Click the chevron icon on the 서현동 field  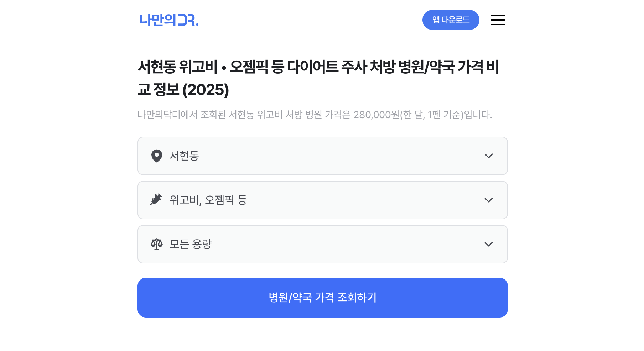click(x=489, y=156)
